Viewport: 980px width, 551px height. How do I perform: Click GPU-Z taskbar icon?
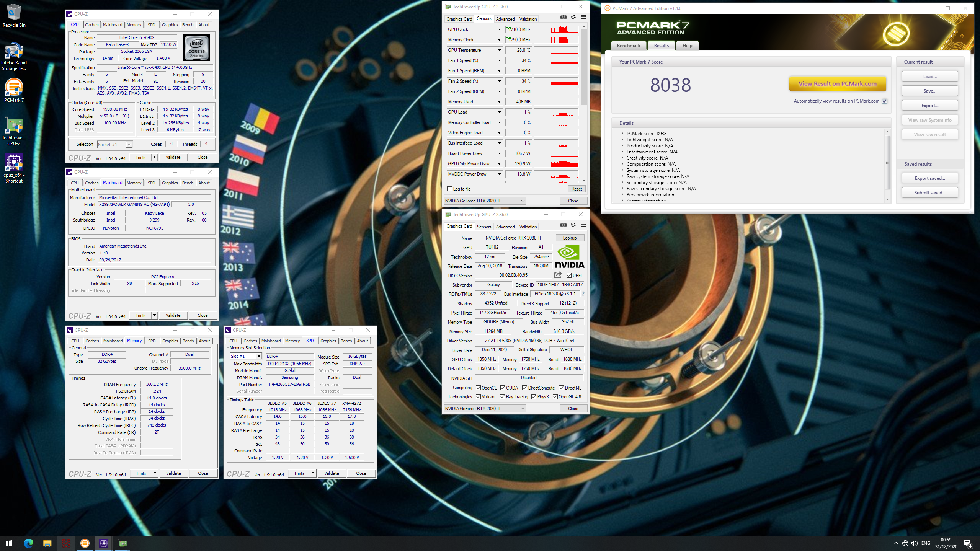point(122,543)
